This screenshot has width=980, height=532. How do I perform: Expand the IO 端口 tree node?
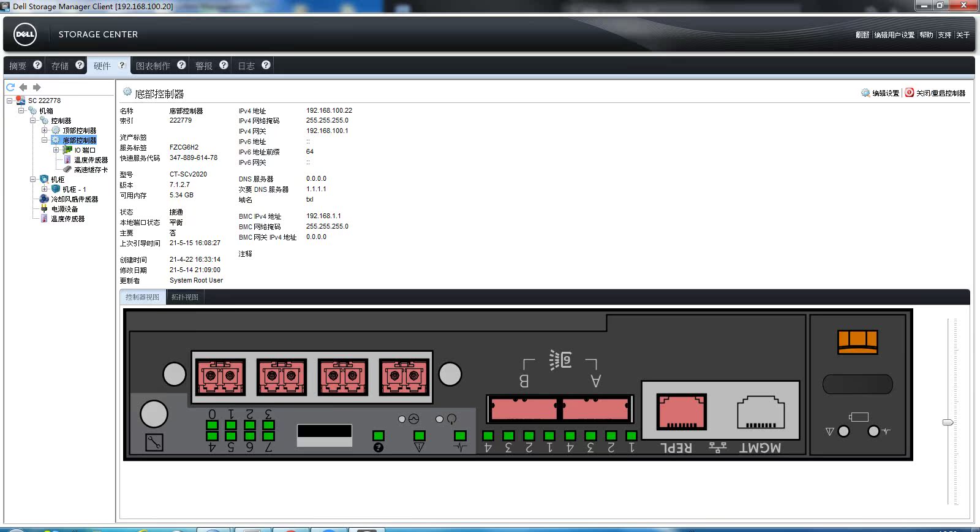point(56,150)
